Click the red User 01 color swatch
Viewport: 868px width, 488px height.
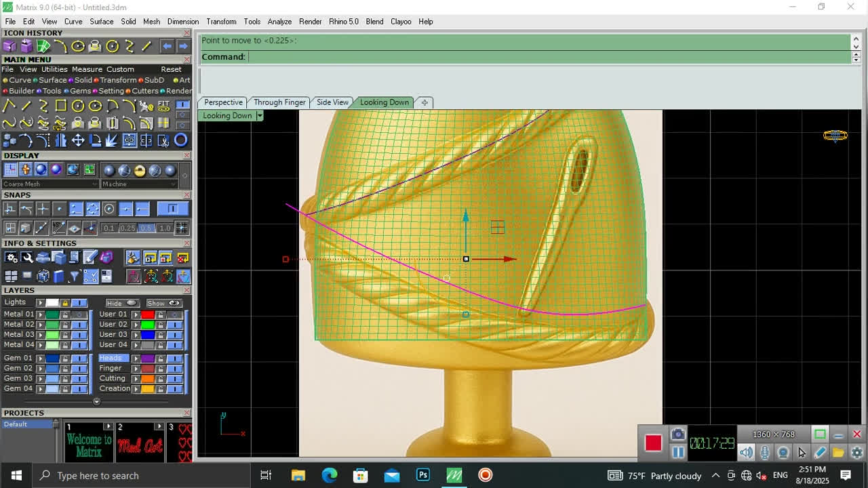click(x=147, y=314)
